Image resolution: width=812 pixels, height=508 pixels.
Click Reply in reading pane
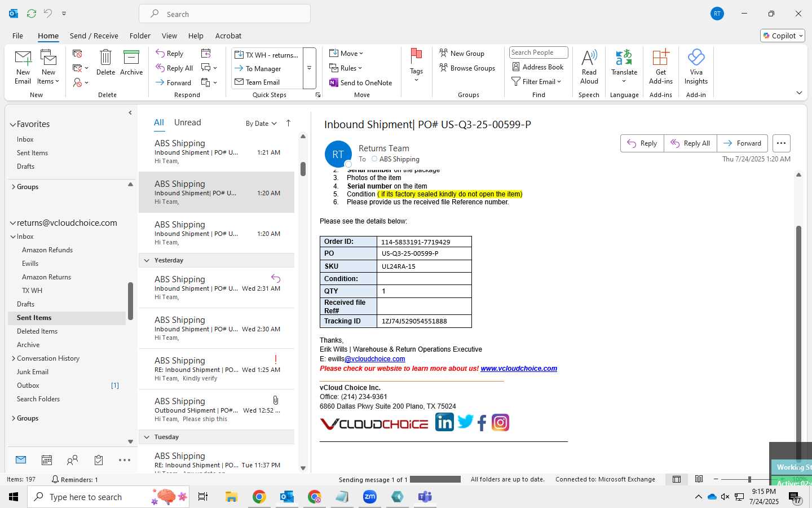(x=642, y=143)
